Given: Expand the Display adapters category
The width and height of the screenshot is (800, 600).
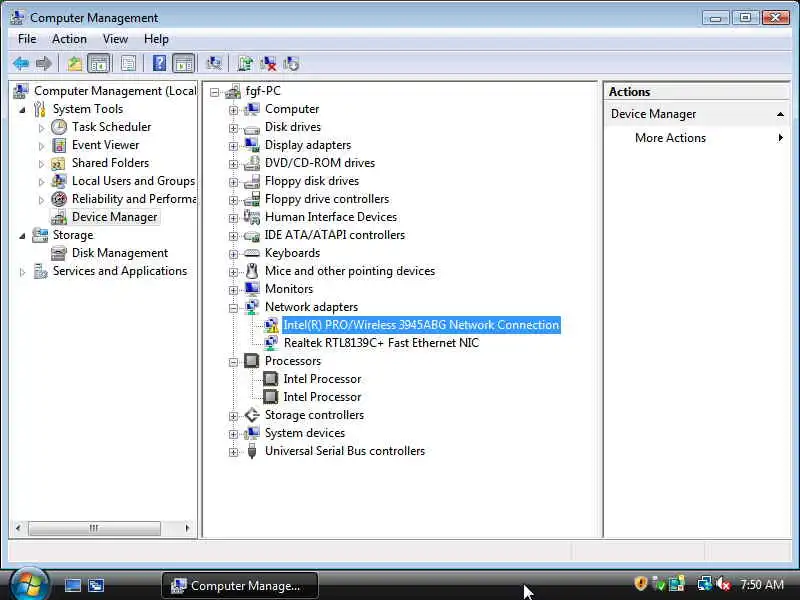Looking at the screenshot, I should [233, 146].
